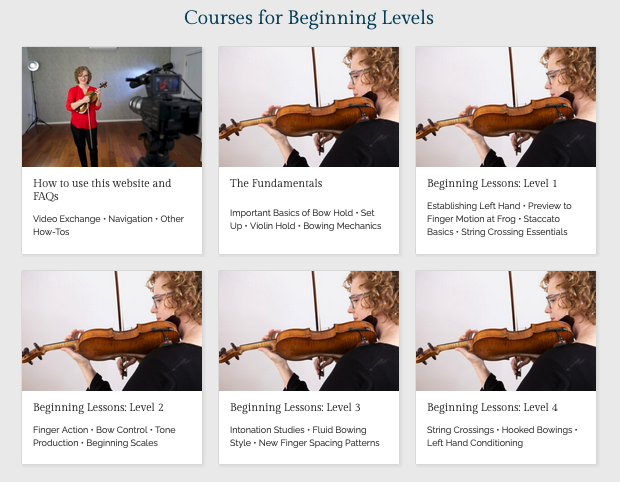Go to Beginning Lessons: Level 1
Viewport: 620px width, 482px height.
[x=492, y=183]
